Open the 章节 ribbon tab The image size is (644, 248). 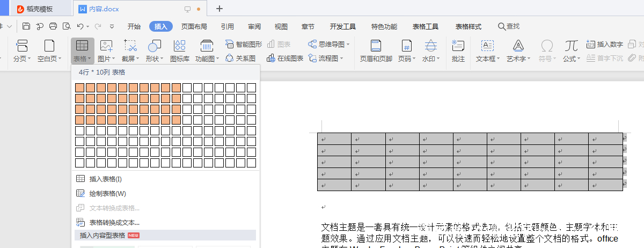(x=308, y=26)
